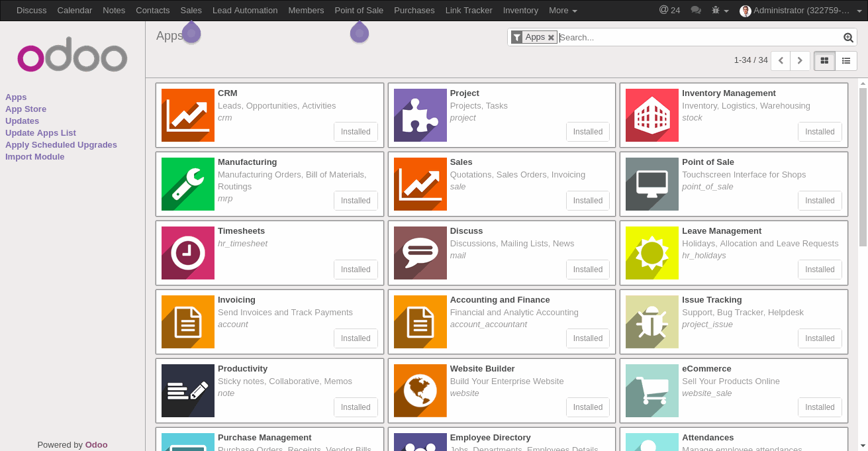The height and width of the screenshot is (451, 868).
Task: Open the conversations chat icon
Action: click(696, 11)
